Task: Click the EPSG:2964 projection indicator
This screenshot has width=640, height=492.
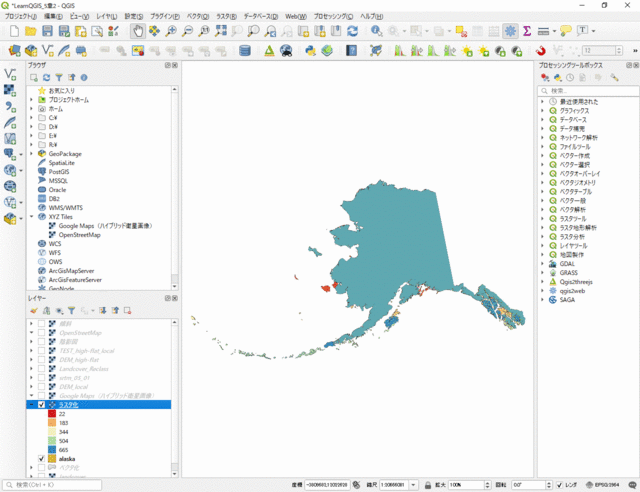Action: [x=603, y=485]
